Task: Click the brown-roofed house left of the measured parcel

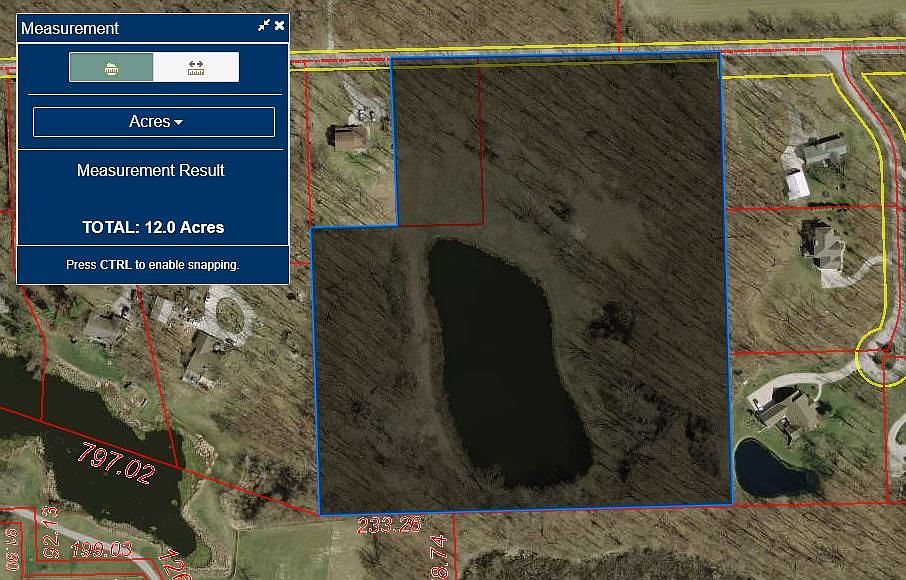Action: click(349, 137)
